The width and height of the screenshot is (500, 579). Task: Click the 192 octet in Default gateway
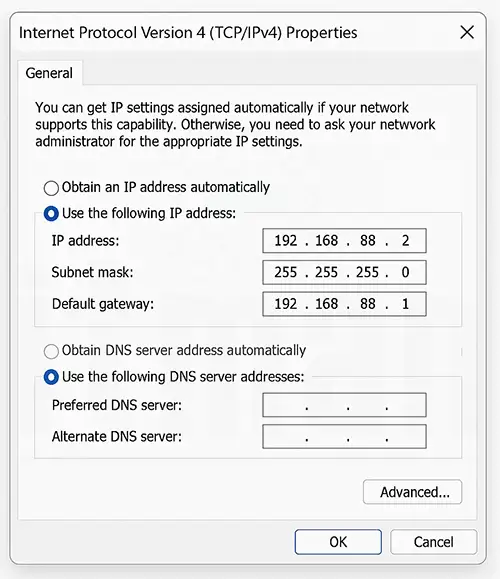(x=285, y=304)
